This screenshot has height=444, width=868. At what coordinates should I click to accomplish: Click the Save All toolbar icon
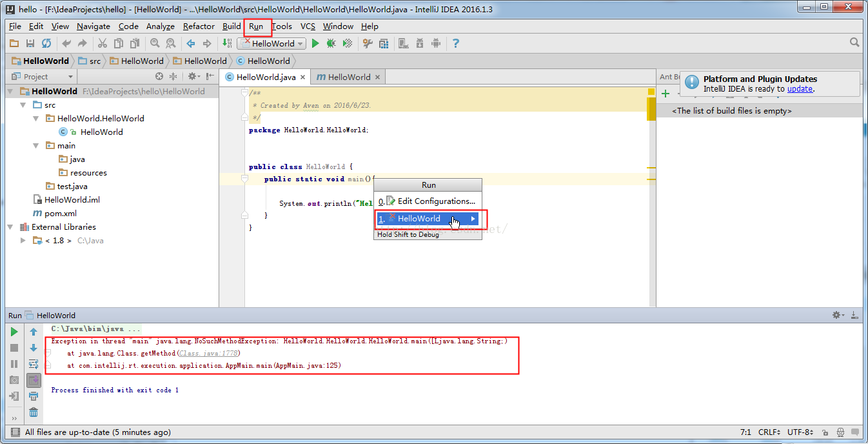tap(30, 43)
